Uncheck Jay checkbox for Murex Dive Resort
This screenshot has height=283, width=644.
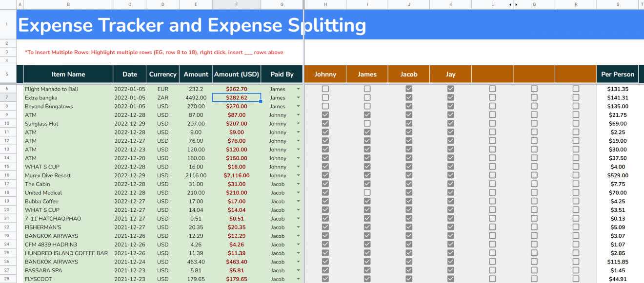point(451,175)
